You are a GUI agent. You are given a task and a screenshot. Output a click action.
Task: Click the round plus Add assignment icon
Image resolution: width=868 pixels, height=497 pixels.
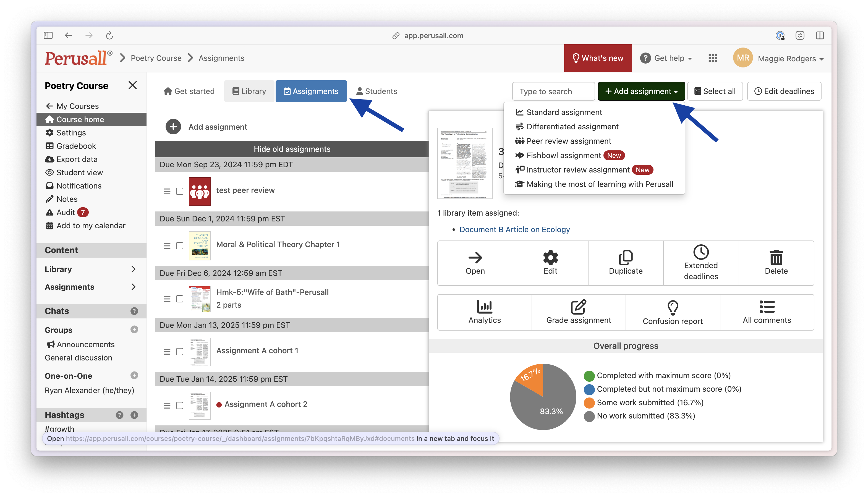coord(173,127)
